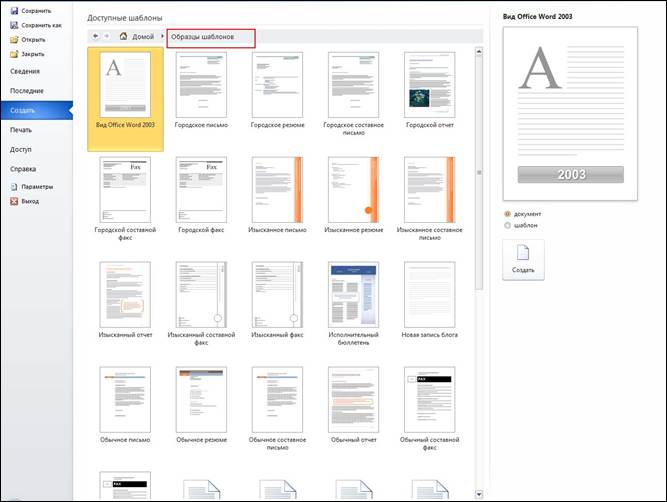Viewport: 667px width, 502px height.
Task: Select the Вид Office Word 2003 template
Action: coord(125,99)
